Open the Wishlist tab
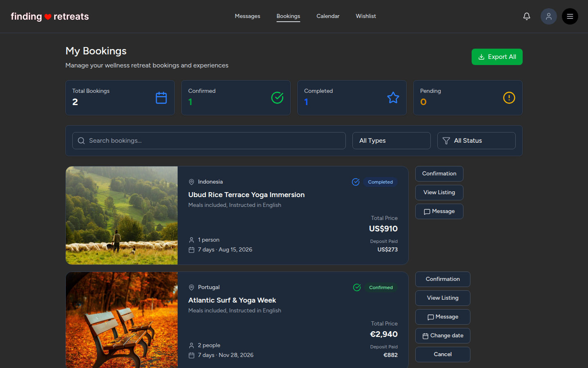The width and height of the screenshot is (588, 368). 366,16
